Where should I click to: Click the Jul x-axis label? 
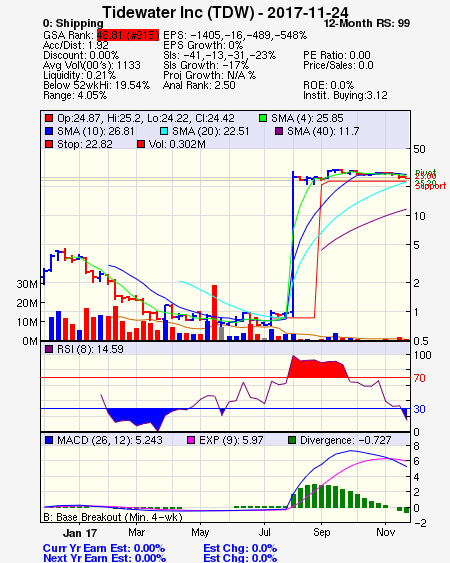(264, 532)
